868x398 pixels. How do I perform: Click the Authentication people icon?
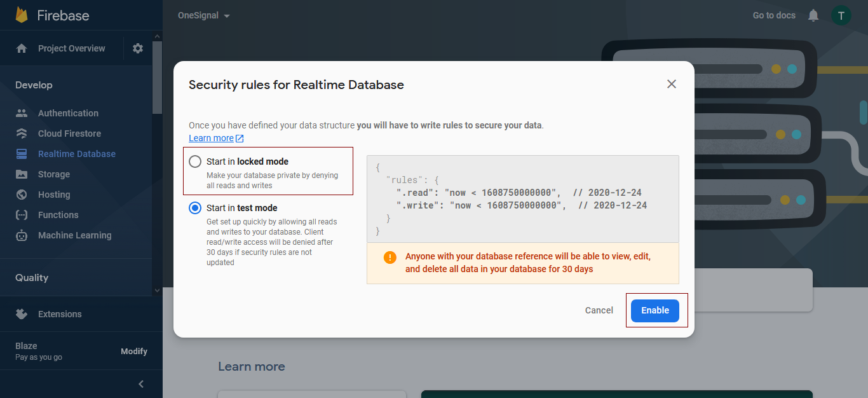point(22,113)
